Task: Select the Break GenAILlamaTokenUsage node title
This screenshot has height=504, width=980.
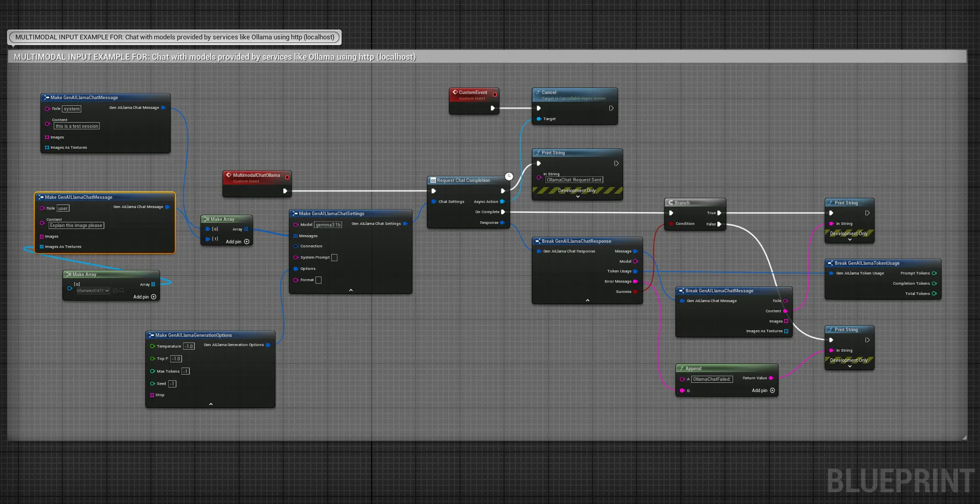Action: point(867,263)
